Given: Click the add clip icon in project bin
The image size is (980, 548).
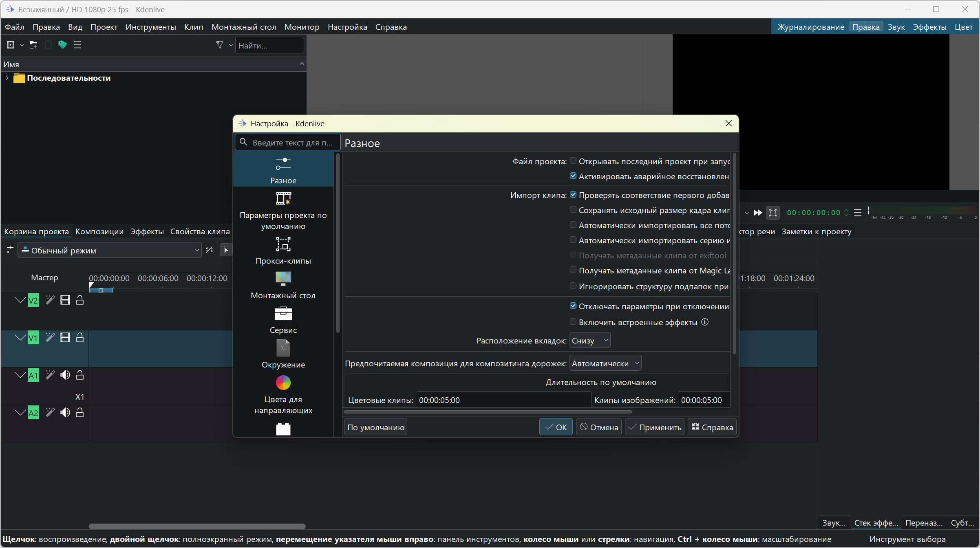Looking at the screenshot, I should pos(11,45).
